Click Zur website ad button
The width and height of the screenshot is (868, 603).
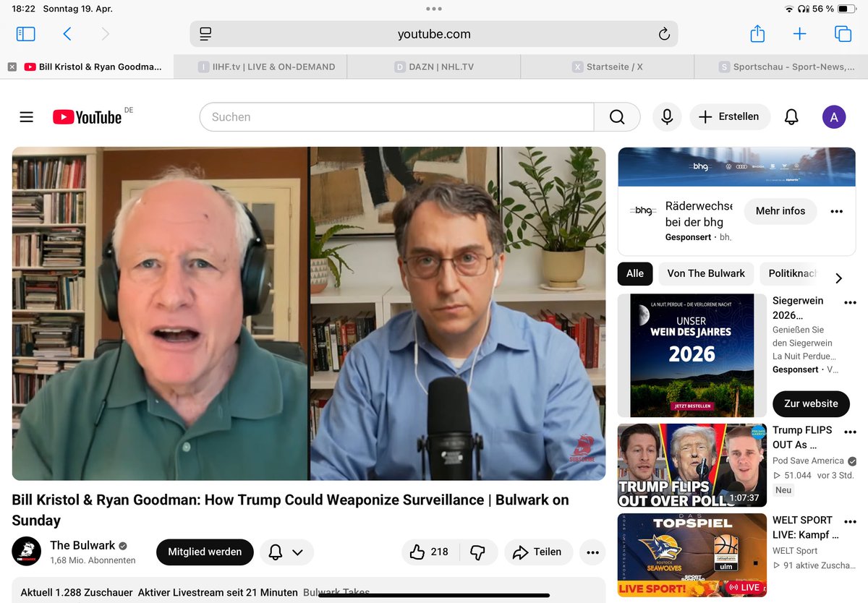click(x=811, y=403)
